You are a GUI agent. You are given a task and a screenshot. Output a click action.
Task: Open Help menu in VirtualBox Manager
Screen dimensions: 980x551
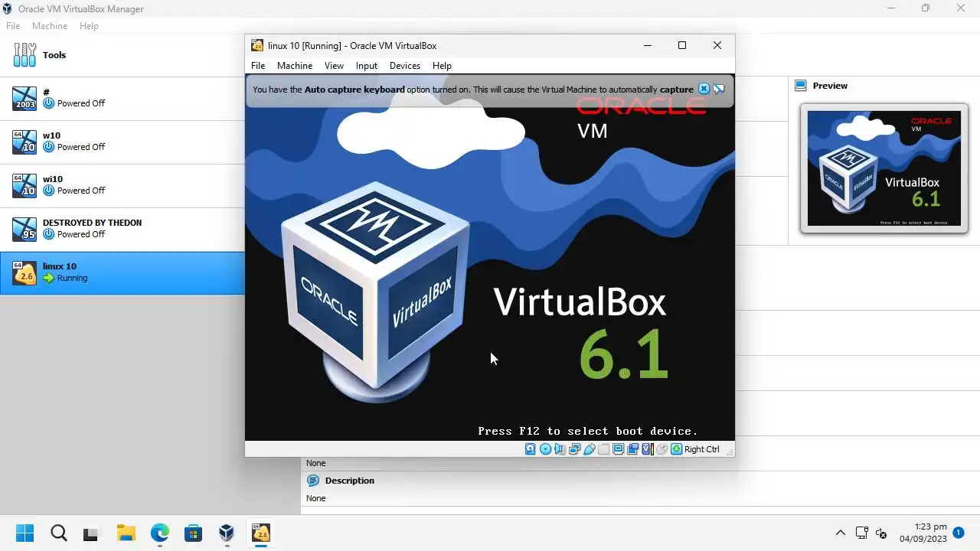[x=89, y=26]
